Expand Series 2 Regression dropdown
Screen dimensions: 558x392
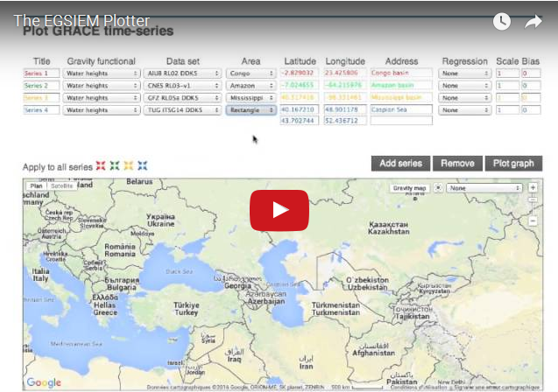(x=465, y=86)
